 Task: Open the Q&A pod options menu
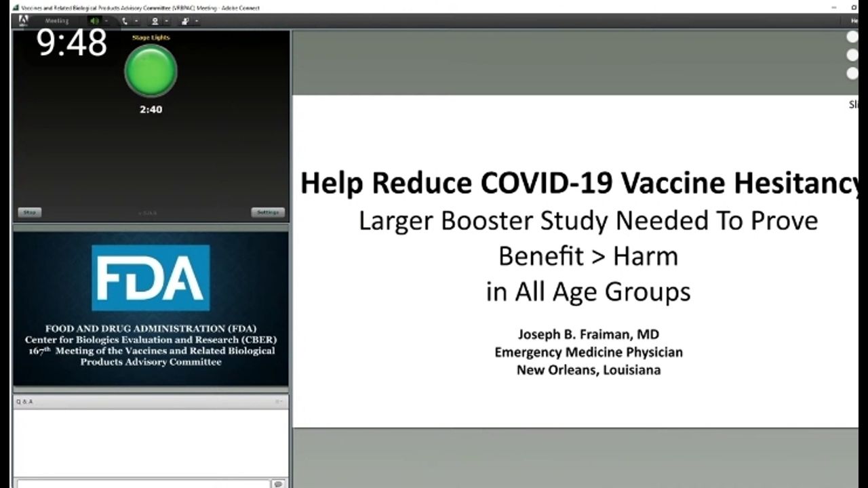pos(279,401)
